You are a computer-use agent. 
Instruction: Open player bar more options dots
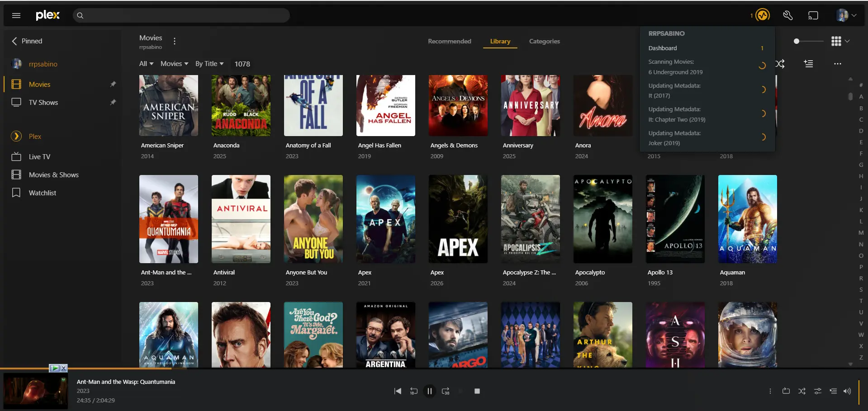click(x=770, y=391)
